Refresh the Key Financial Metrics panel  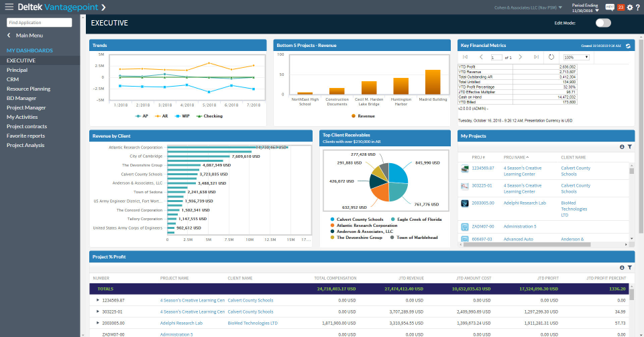[x=628, y=46]
